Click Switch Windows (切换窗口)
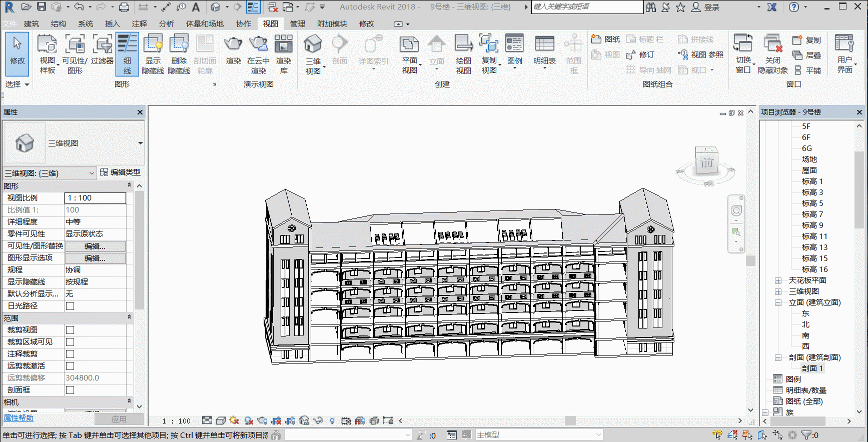The height and width of the screenshot is (442, 868). [x=743, y=54]
